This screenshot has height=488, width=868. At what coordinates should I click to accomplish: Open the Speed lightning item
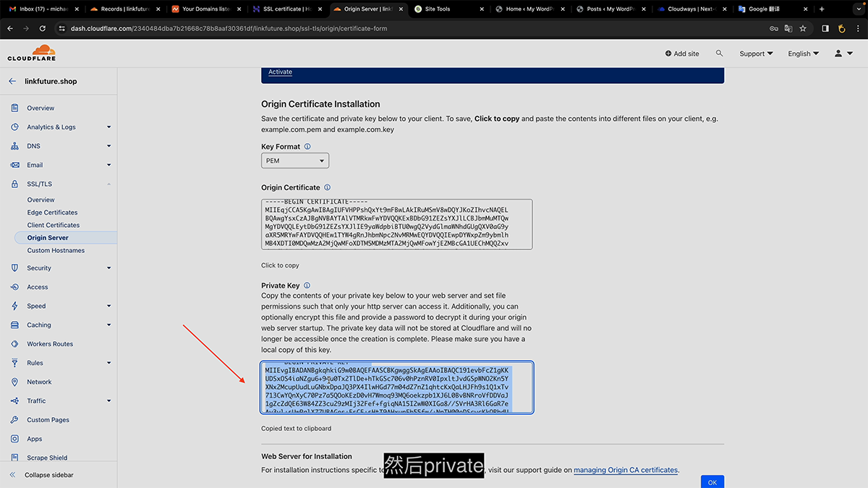[x=36, y=306]
